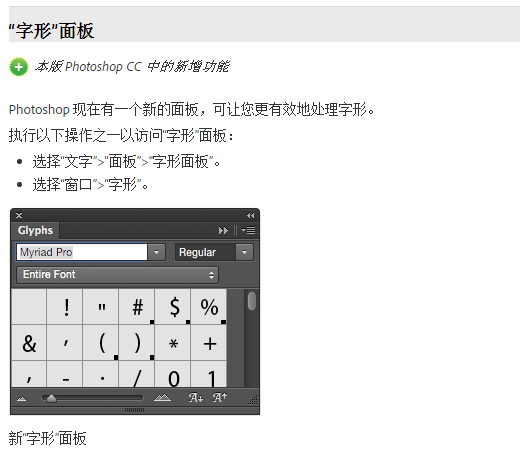Screen dimensions: 520x461
Task: Click the small mountains zoom-out icon
Action: 21,398
